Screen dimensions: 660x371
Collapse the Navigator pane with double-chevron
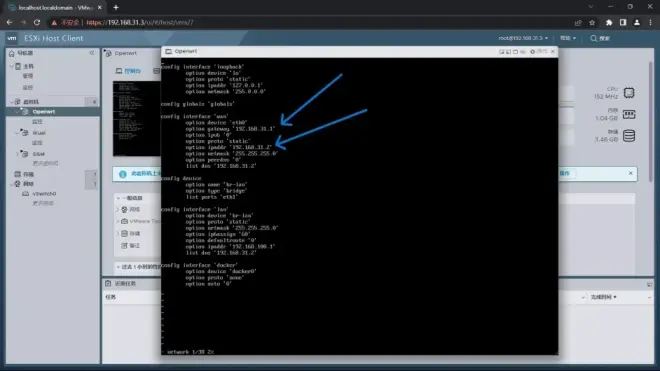pyautogui.click(x=92, y=53)
